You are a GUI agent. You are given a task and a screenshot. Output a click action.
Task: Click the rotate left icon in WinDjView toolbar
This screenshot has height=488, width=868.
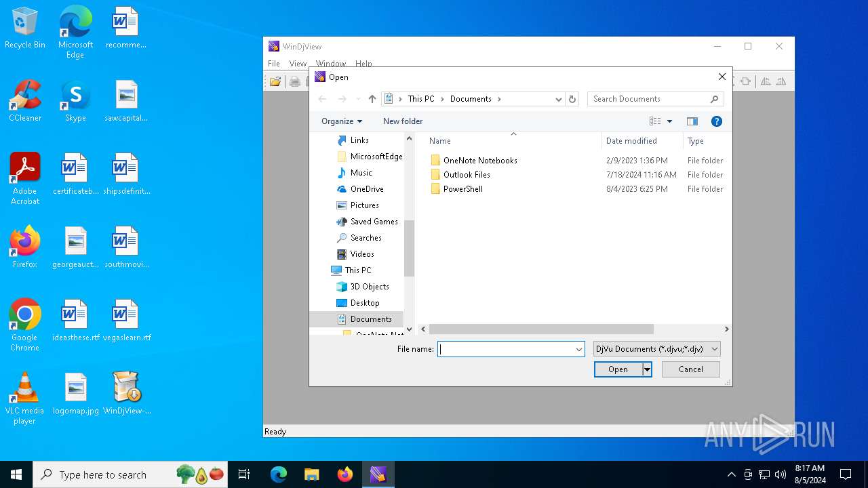[x=766, y=81]
